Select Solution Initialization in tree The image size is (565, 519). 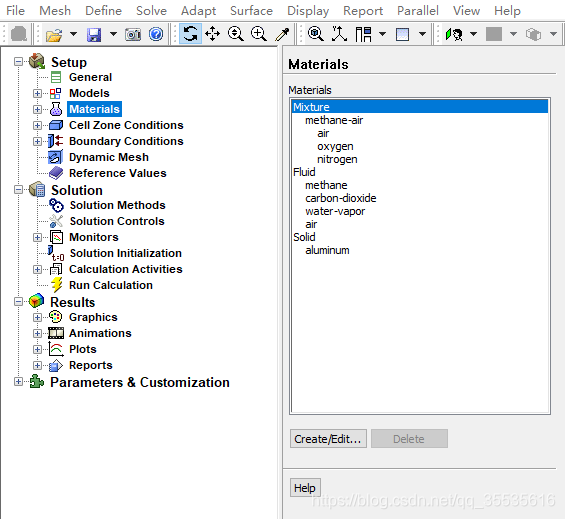[x=126, y=253]
